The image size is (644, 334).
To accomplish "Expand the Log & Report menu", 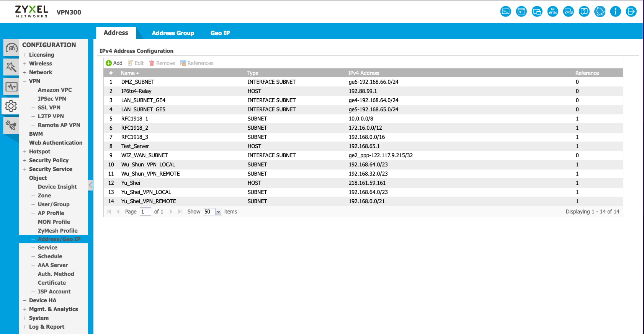I will 25,327.
